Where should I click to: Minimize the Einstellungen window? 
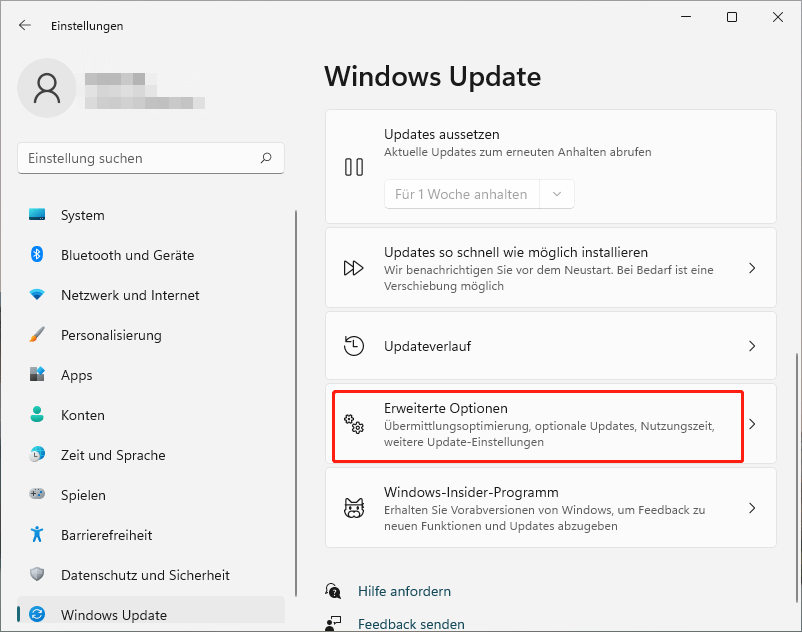coord(686,17)
